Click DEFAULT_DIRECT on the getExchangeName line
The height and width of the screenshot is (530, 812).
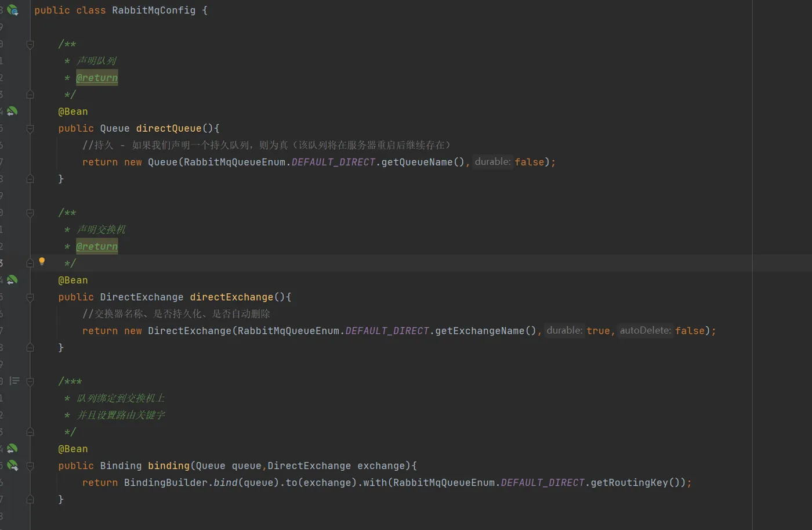pos(387,331)
